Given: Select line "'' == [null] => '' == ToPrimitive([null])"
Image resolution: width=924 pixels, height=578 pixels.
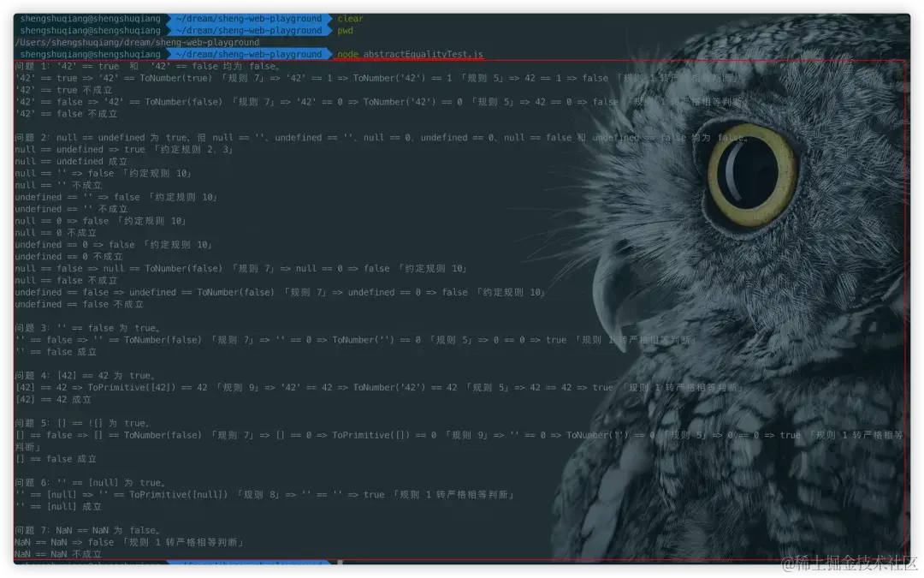Looking at the screenshot, I should [x=265, y=494].
